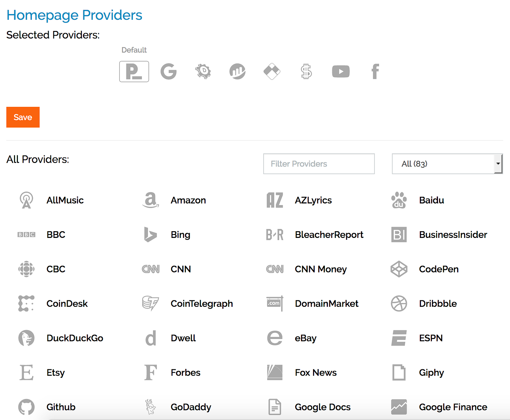Click the Github octocat icon
This screenshot has height=420, width=510.
click(26, 407)
